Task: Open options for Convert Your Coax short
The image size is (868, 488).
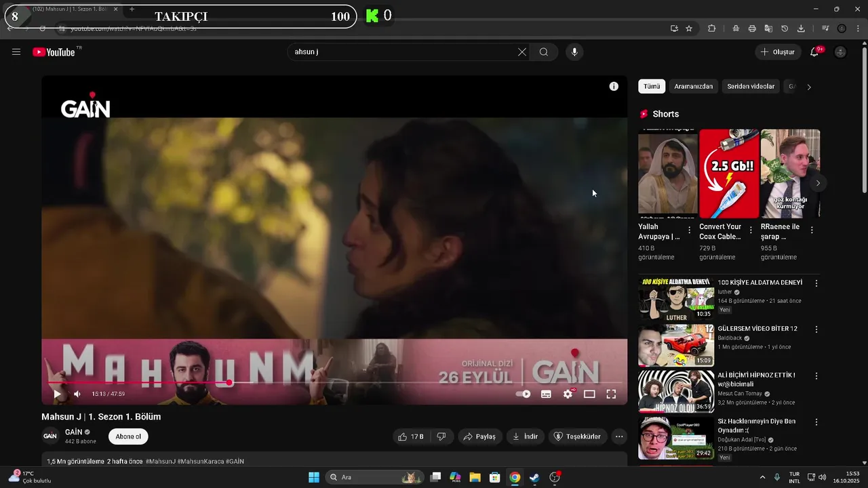Action: tap(751, 230)
